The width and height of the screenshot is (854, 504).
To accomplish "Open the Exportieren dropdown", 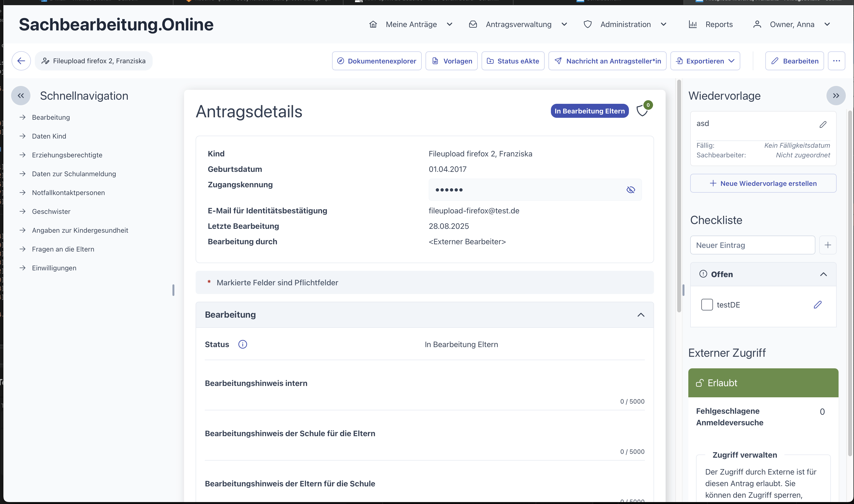I will tap(705, 61).
